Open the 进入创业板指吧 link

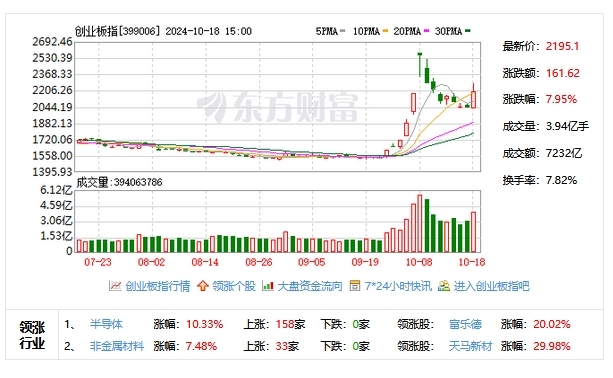pos(491,286)
